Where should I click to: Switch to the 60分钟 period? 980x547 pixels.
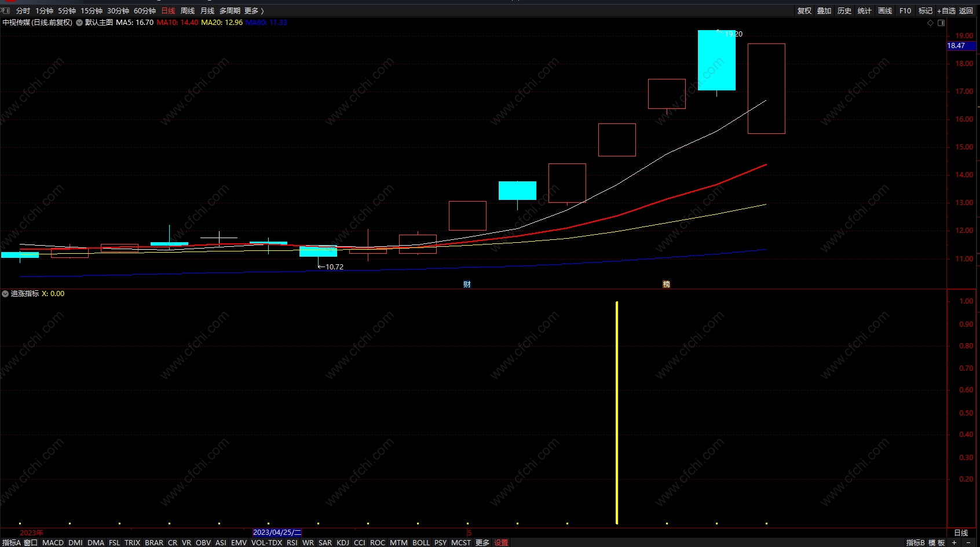[145, 11]
